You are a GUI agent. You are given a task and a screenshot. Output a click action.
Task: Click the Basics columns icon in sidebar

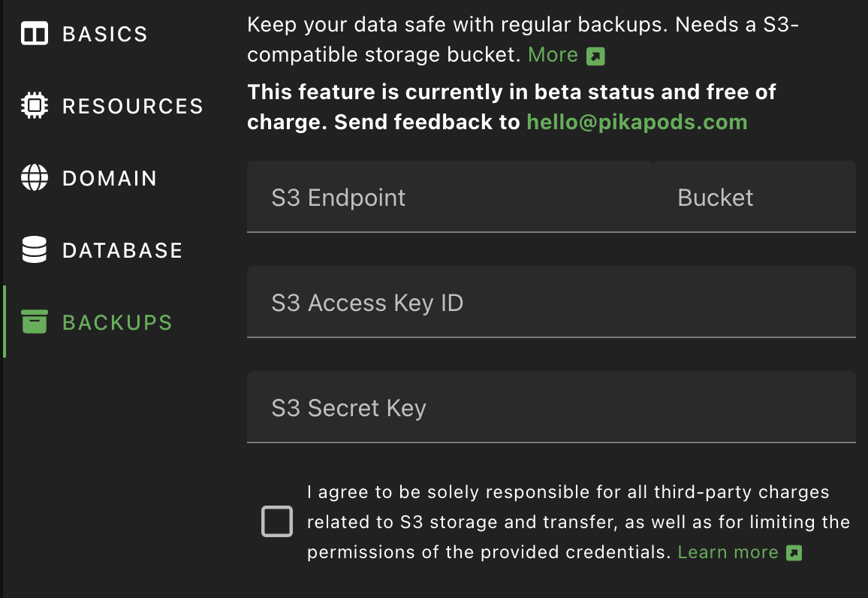click(35, 34)
